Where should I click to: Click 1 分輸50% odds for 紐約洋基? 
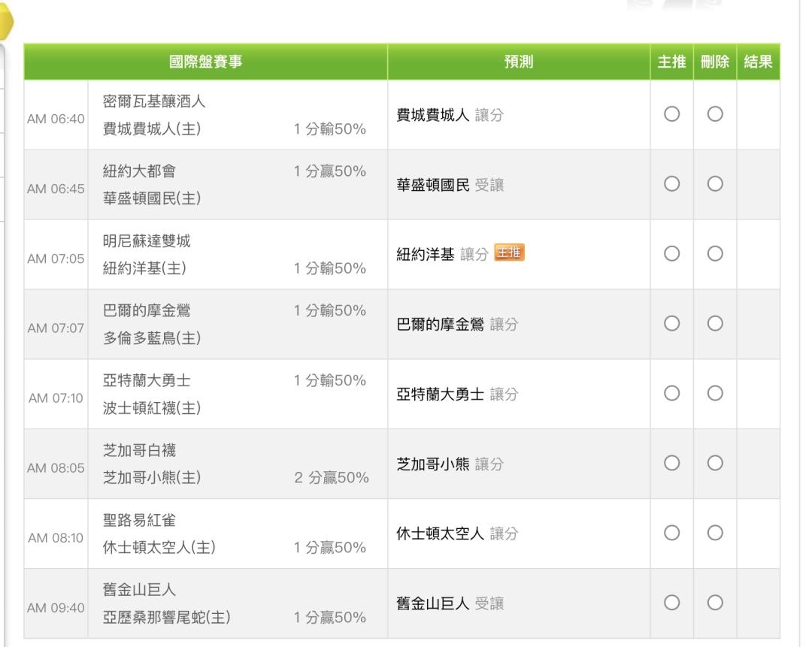pyautogui.click(x=330, y=268)
